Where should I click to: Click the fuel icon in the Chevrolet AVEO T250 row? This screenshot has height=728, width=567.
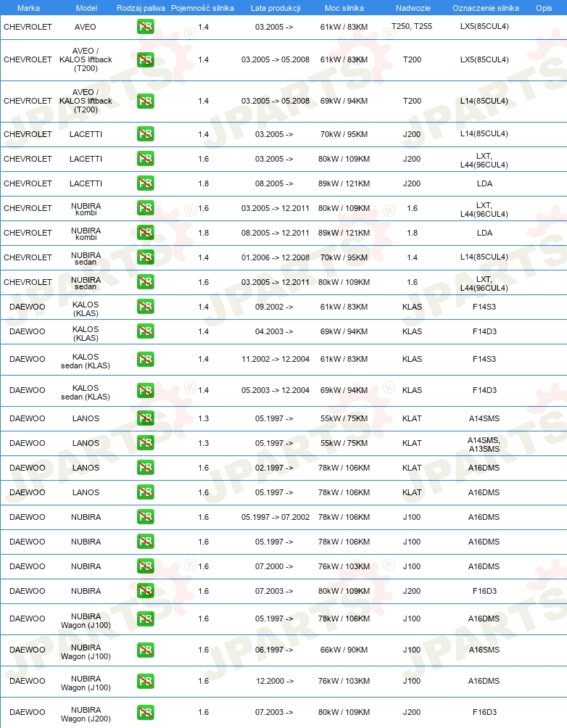(x=145, y=27)
